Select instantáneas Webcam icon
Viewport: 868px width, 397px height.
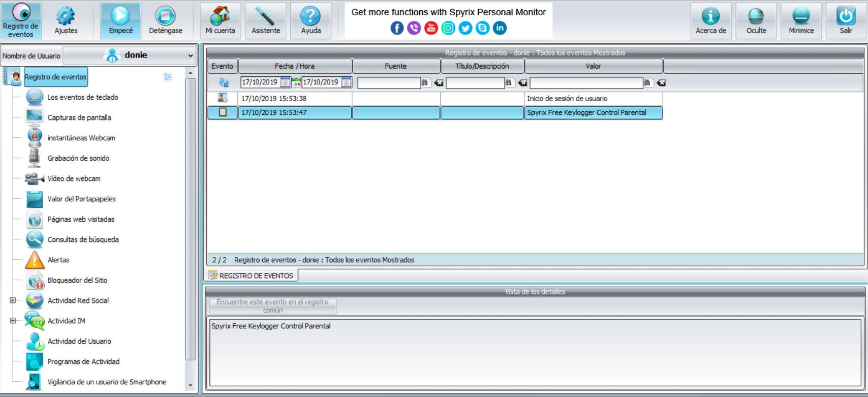pos(35,138)
